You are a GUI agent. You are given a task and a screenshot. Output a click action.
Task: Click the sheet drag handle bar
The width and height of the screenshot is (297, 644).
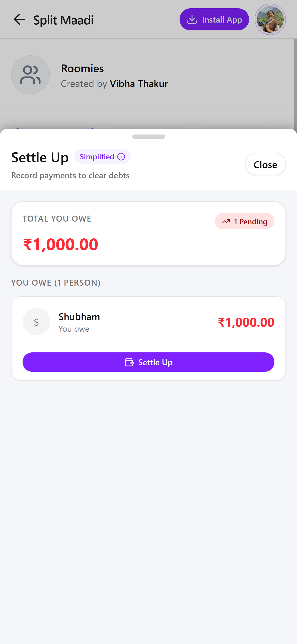click(x=148, y=137)
